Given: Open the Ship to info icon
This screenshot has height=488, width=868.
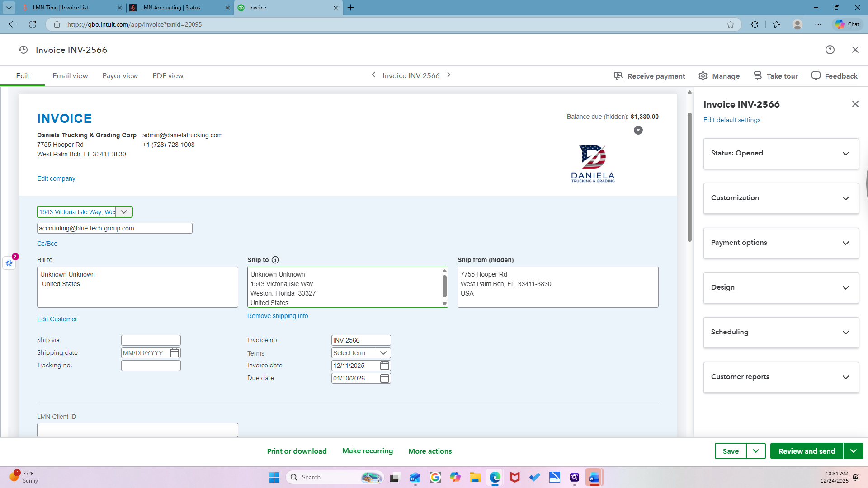Looking at the screenshot, I should point(275,260).
